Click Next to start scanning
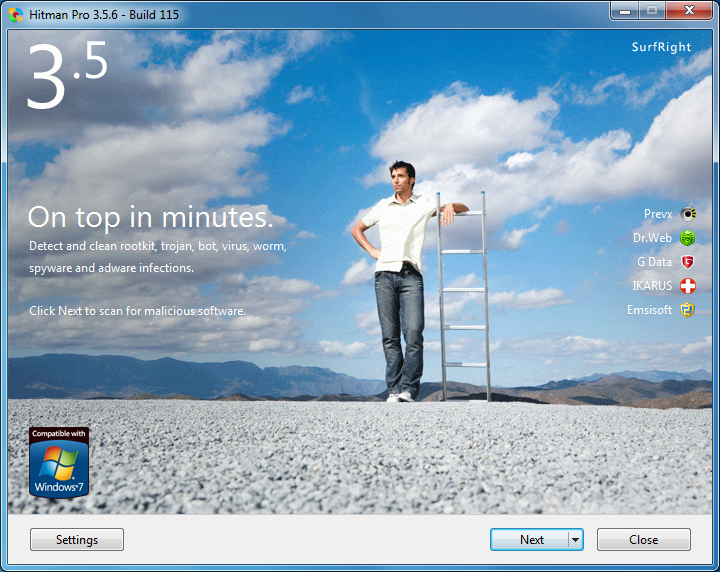The width and height of the screenshot is (720, 572). click(x=529, y=539)
